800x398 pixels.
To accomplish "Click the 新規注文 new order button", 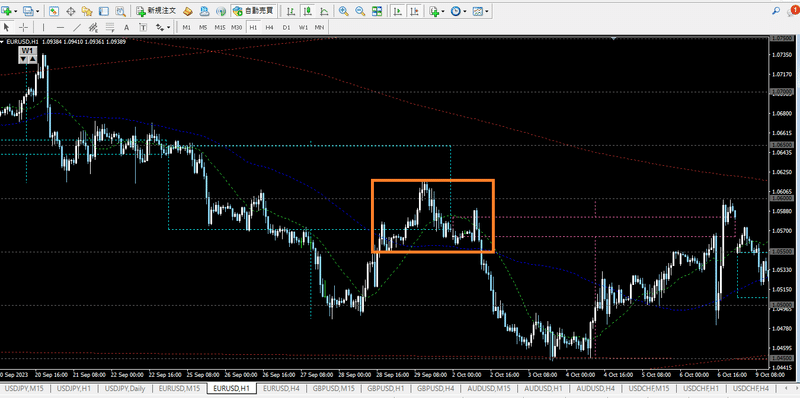I will (157, 11).
